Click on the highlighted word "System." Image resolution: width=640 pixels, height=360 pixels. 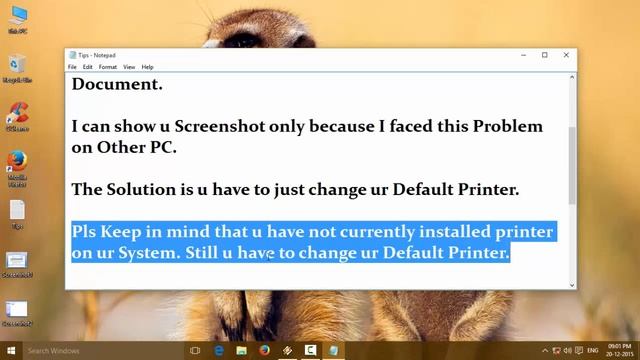(x=149, y=253)
